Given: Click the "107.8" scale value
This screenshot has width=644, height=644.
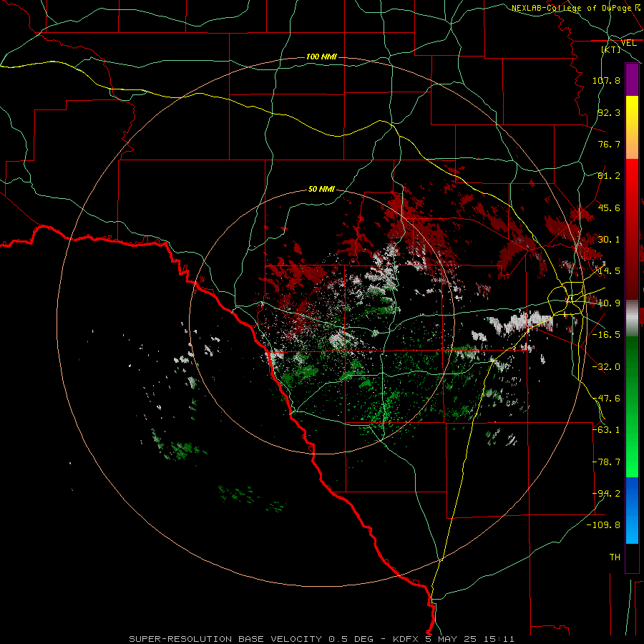Looking at the screenshot, I should click(606, 80).
